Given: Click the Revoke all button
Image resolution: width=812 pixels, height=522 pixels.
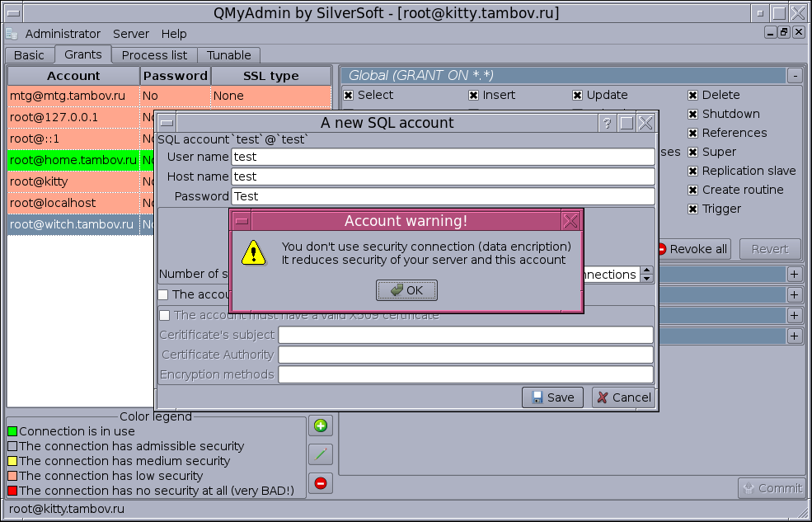Looking at the screenshot, I should (692, 249).
